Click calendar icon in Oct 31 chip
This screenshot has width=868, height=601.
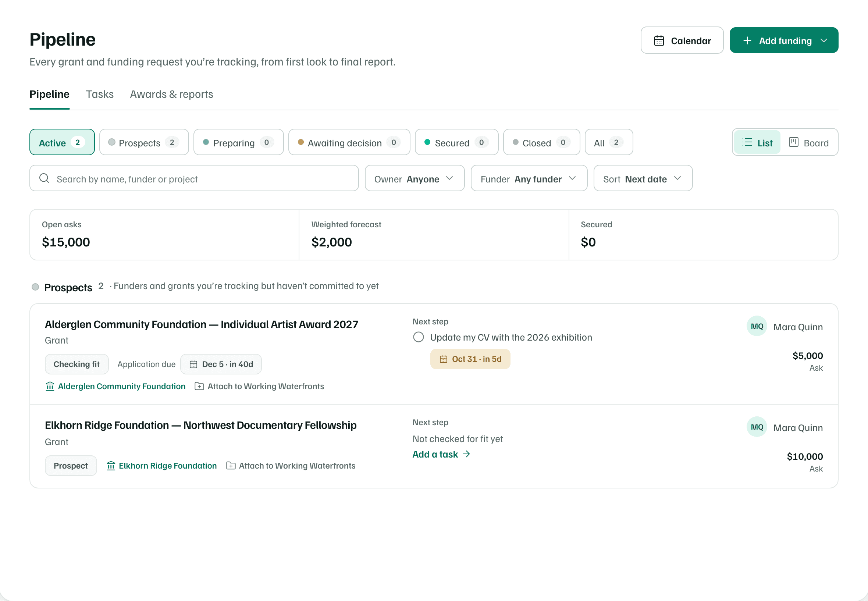(x=443, y=359)
